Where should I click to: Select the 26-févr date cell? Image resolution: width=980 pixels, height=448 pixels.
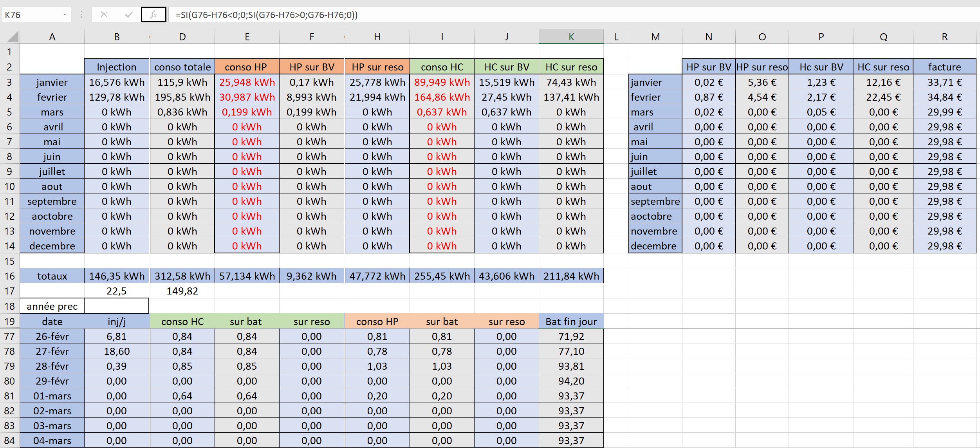52,336
